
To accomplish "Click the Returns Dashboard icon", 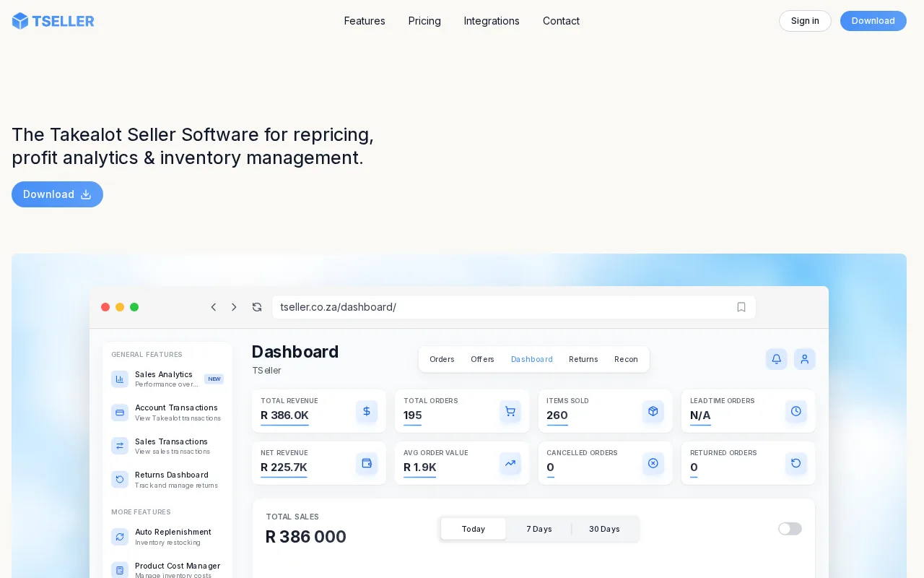I will click(120, 480).
